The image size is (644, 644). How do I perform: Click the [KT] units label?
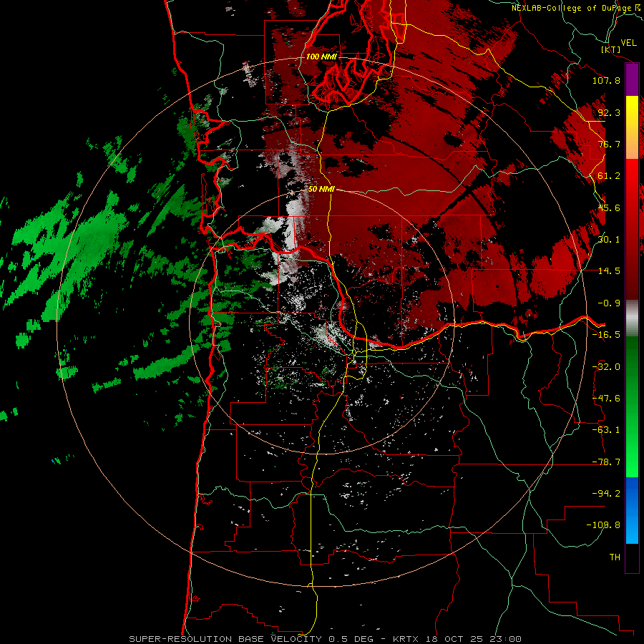tap(611, 49)
